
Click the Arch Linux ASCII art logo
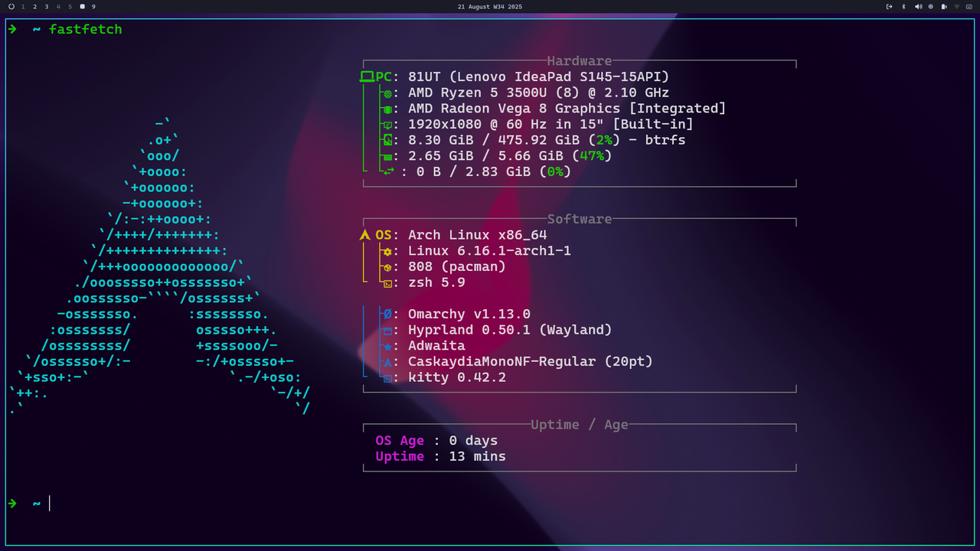[159, 266]
